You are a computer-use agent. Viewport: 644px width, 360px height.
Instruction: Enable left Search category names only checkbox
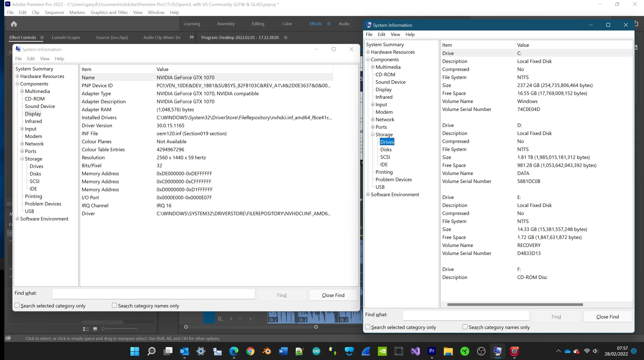(x=114, y=305)
